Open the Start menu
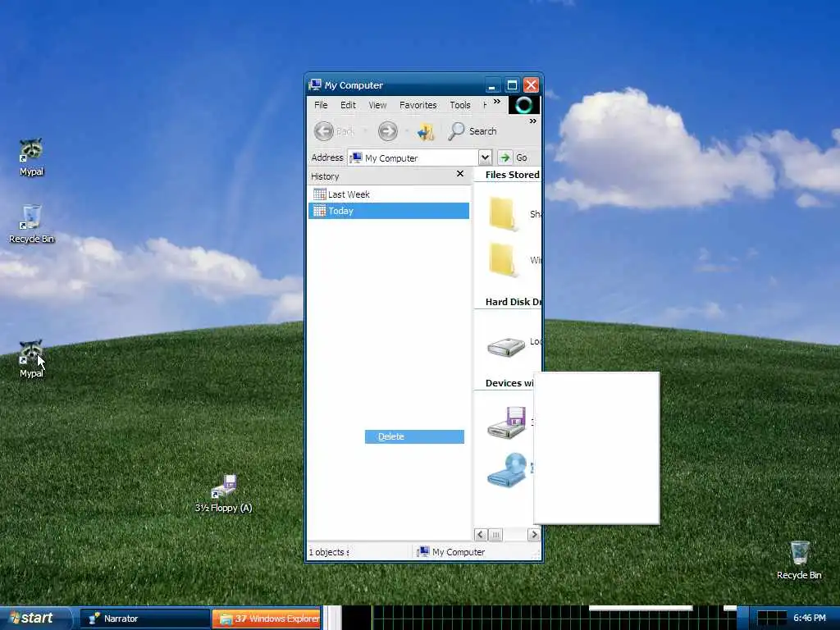Viewport: 840px width, 630px height. [35, 619]
